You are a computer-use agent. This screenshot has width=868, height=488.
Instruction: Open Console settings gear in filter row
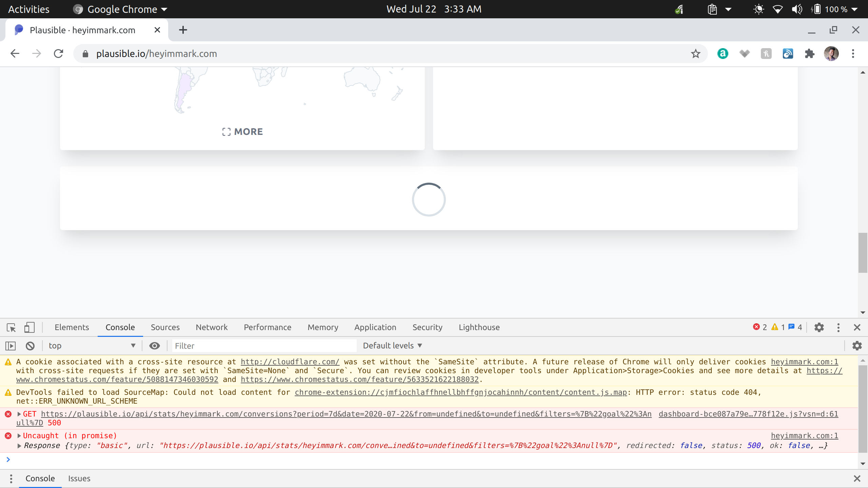point(857,346)
